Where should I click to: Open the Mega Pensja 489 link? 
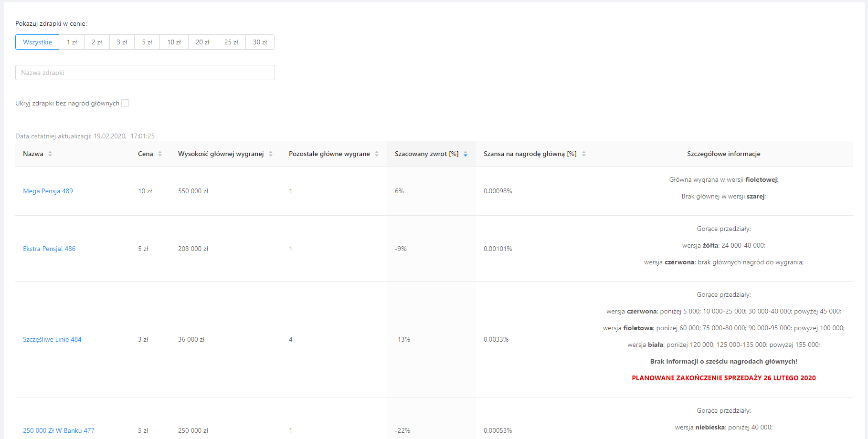tap(48, 191)
